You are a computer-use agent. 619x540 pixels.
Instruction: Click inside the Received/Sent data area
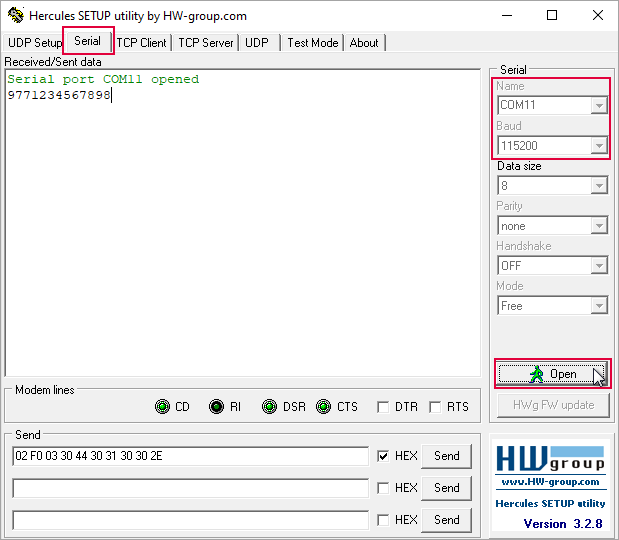pos(243,223)
